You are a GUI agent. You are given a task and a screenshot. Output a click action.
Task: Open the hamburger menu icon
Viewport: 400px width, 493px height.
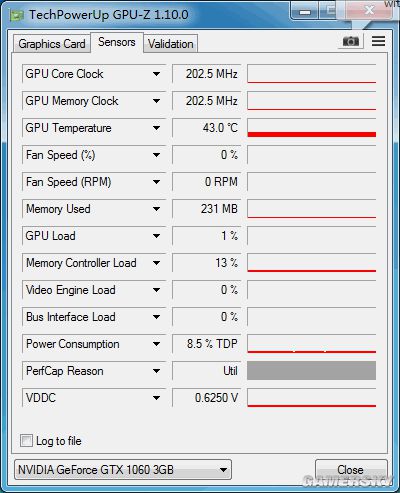378,41
